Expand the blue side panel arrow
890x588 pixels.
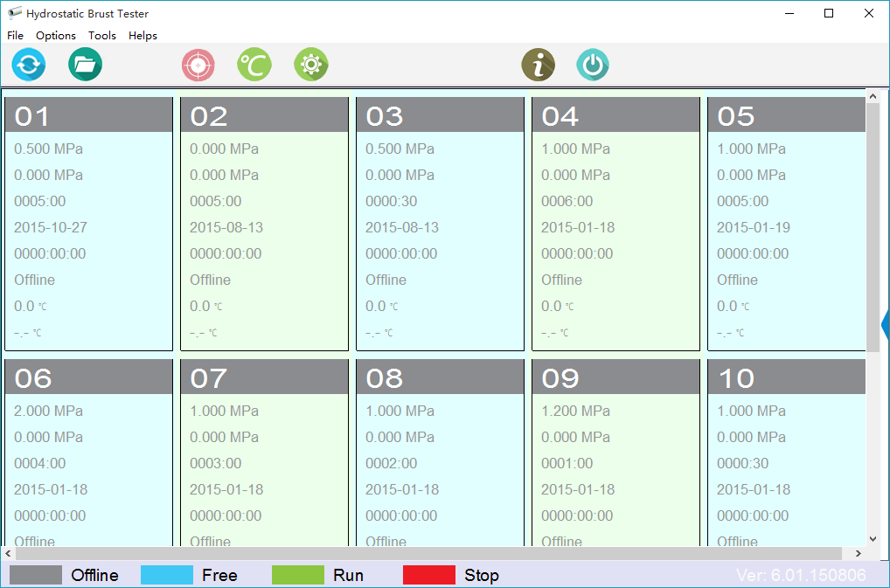[885, 324]
